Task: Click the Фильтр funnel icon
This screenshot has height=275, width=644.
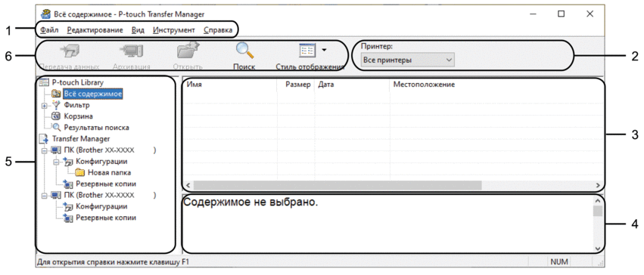Action: click(x=55, y=105)
